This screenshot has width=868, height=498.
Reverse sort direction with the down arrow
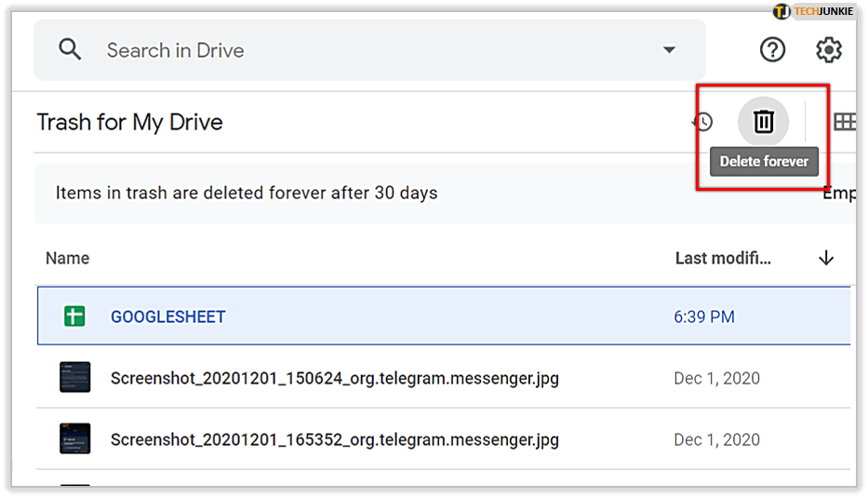click(825, 258)
